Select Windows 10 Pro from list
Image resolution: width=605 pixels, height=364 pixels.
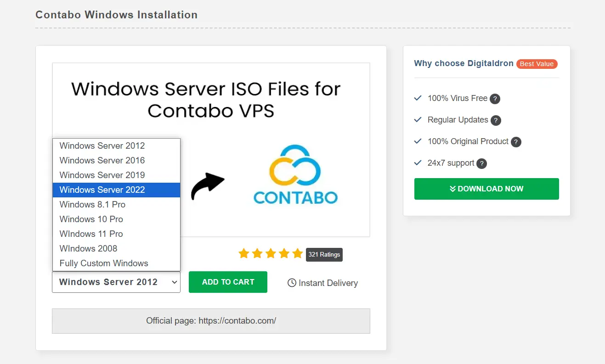(x=116, y=219)
